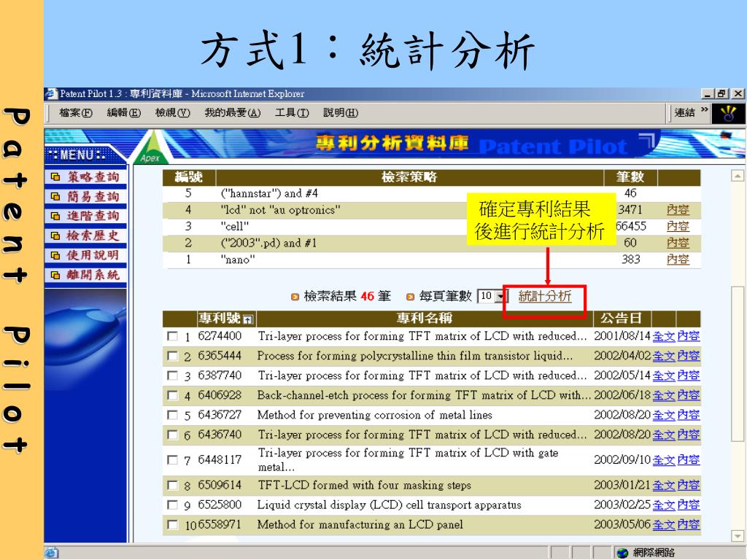
Task: Tick the checkbox for patent 6436727
Action: [172, 416]
